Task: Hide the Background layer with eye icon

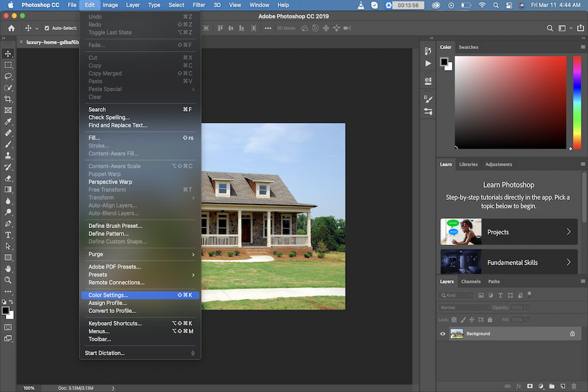Action: (x=442, y=333)
